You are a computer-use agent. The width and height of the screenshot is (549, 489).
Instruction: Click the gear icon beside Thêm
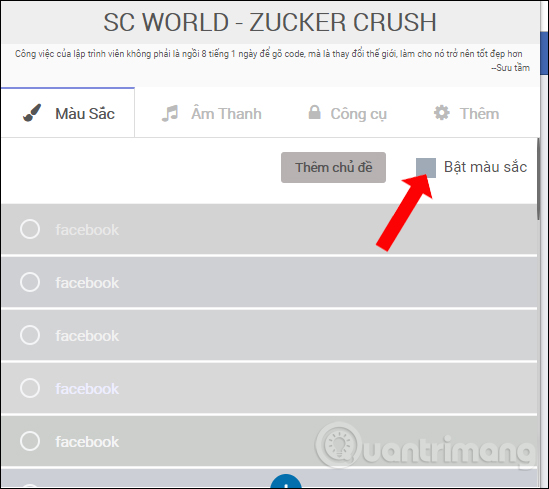point(442,113)
